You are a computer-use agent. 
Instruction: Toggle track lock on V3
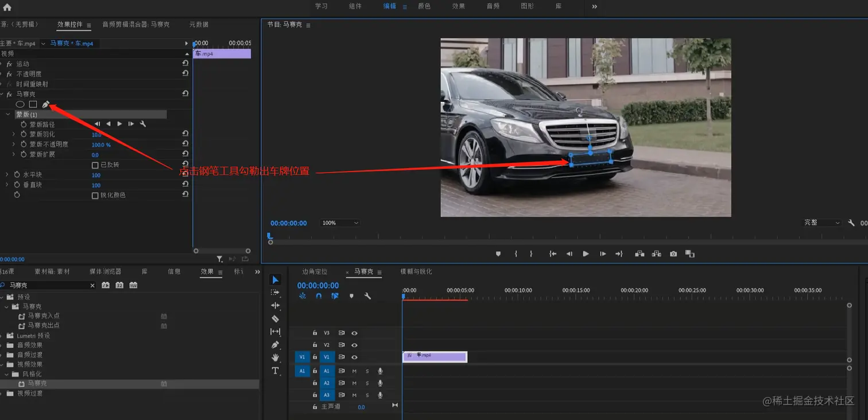coord(315,333)
